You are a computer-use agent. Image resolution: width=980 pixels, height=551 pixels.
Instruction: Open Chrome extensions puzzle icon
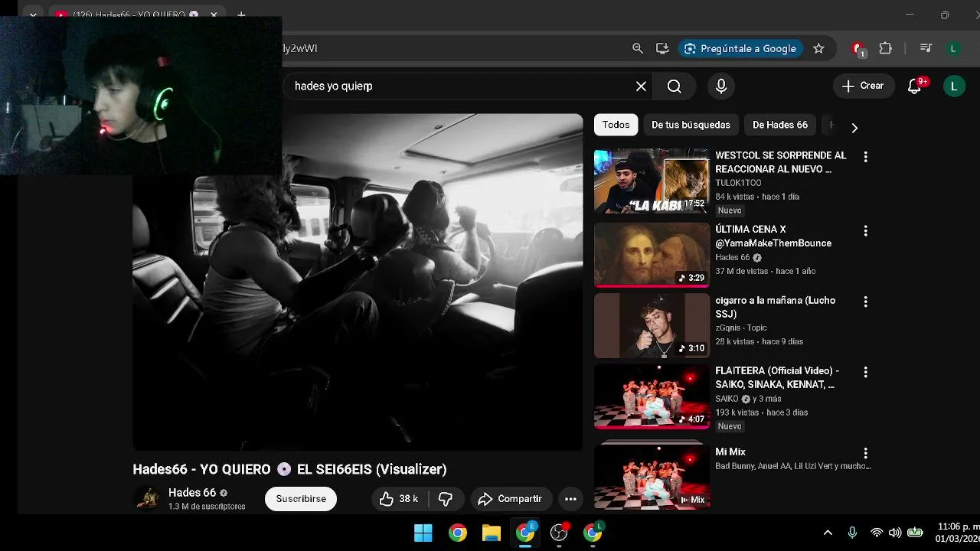coord(886,48)
